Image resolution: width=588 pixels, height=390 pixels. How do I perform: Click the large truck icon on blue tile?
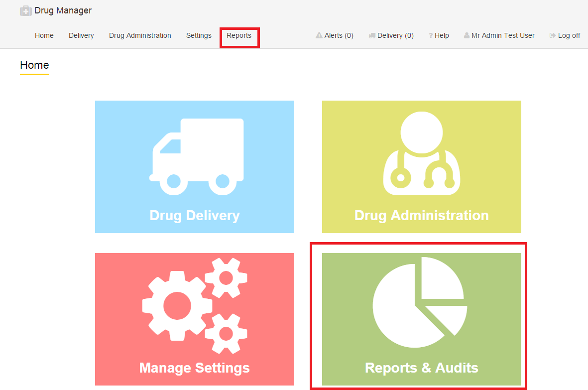(x=197, y=156)
